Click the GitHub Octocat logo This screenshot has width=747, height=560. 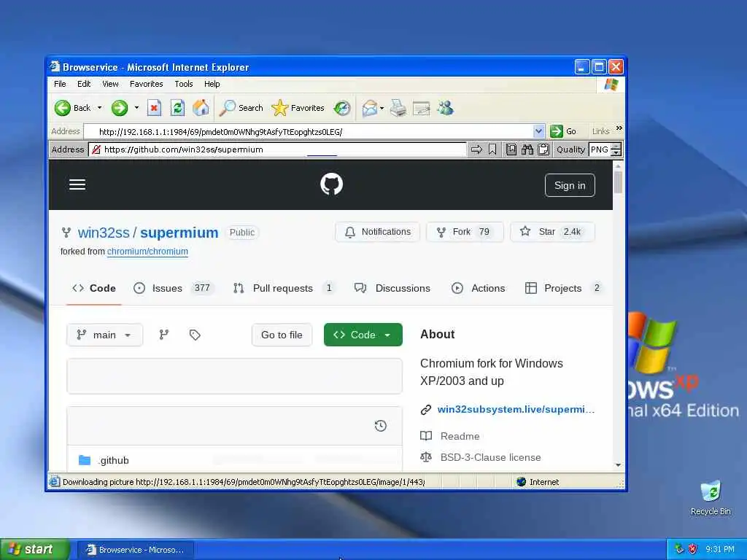(332, 184)
